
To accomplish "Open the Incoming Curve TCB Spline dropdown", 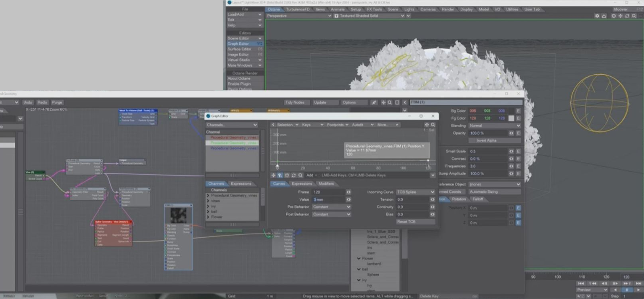I will tap(415, 192).
